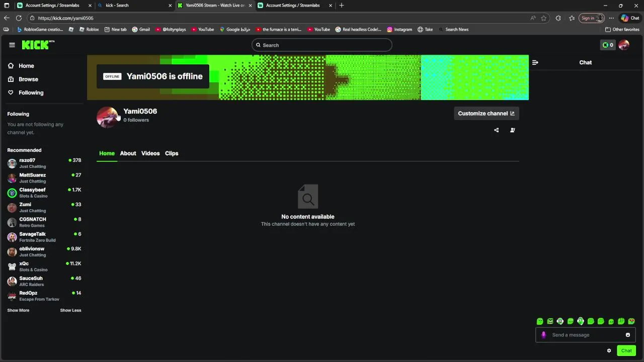Open Browse in the sidebar
The image size is (644, 362).
tap(23, 79)
